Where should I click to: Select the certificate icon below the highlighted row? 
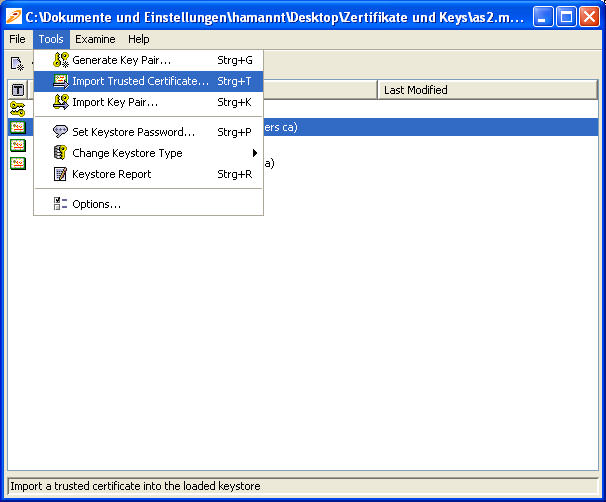(x=17, y=145)
